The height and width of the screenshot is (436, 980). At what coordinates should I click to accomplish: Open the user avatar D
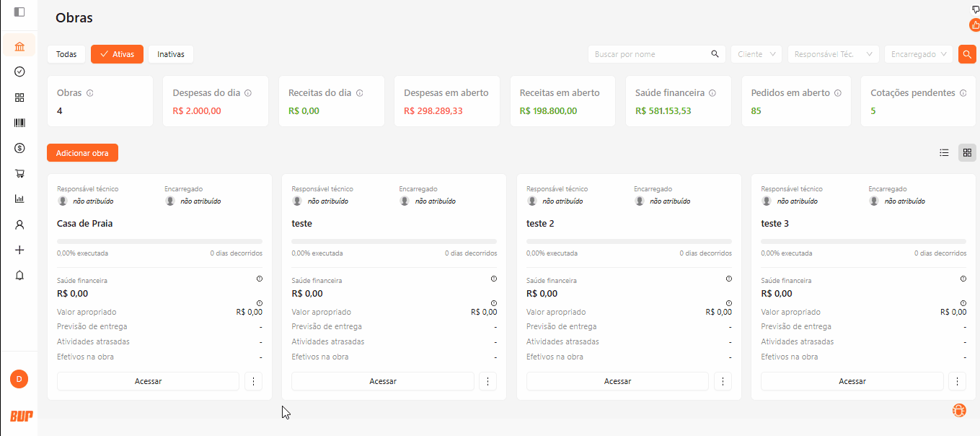pos(19,378)
